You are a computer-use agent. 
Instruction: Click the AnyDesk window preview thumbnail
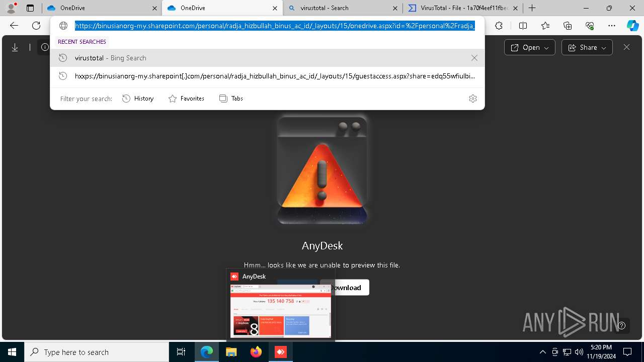click(x=281, y=311)
